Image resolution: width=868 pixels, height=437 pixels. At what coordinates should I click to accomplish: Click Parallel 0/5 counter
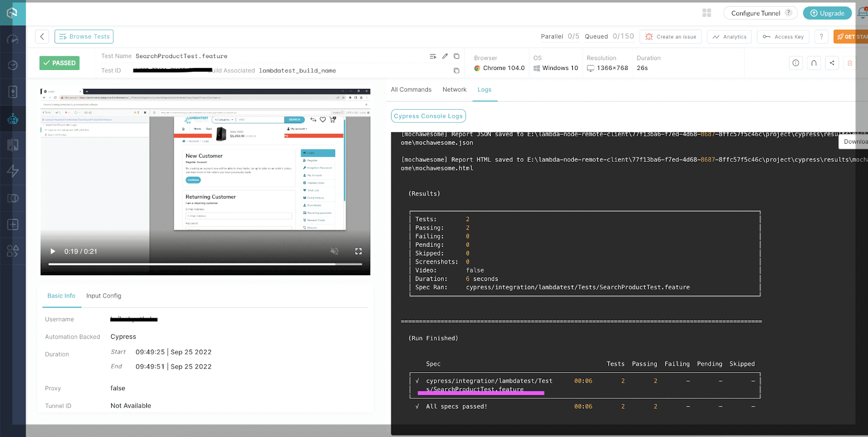click(x=560, y=36)
